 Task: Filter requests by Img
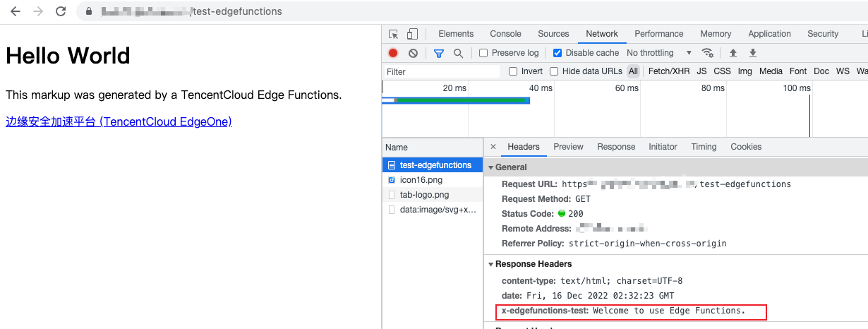click(x=745, y=71)
